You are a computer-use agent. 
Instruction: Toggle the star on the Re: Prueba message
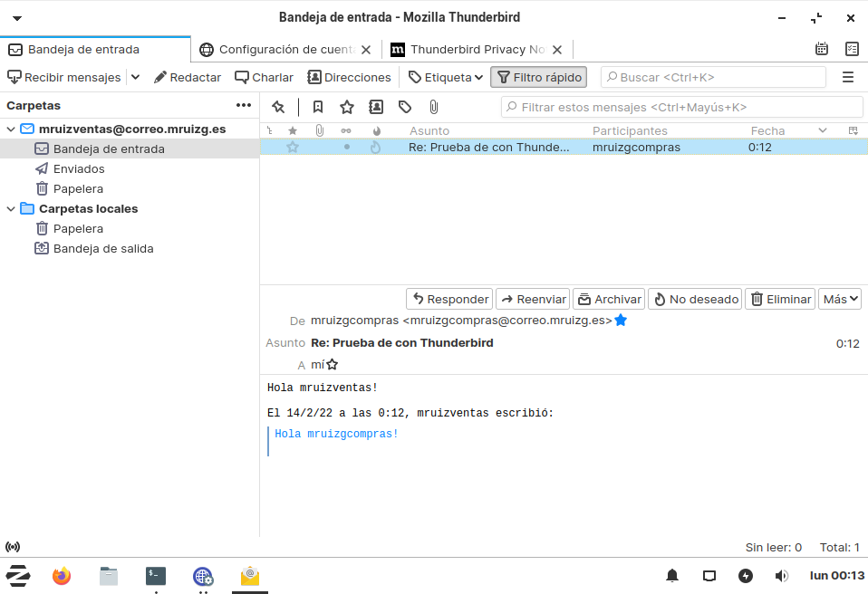(x=293, y=147)
